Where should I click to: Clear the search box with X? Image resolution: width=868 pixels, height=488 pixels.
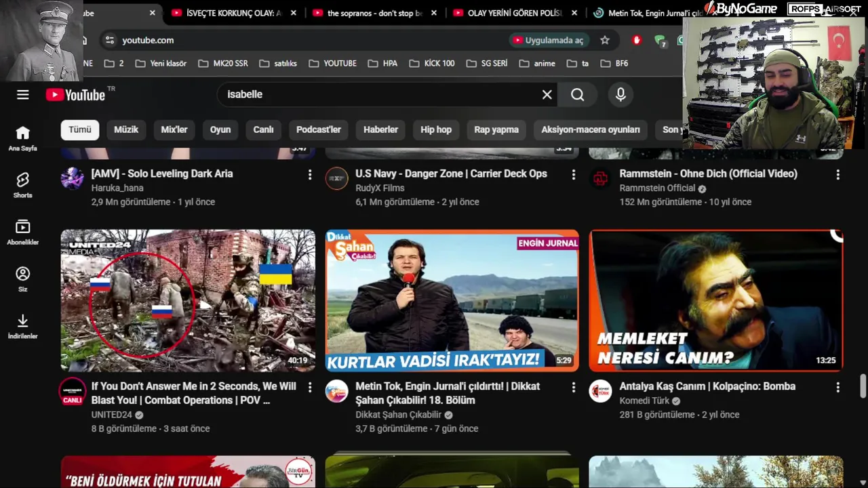(x=547, y=95)
